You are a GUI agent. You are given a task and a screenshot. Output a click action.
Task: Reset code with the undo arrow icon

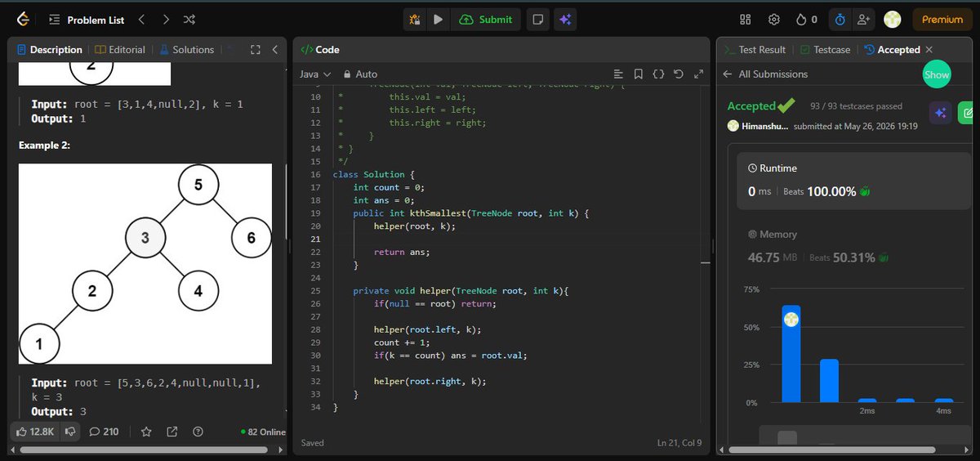[x=678, y=74]
